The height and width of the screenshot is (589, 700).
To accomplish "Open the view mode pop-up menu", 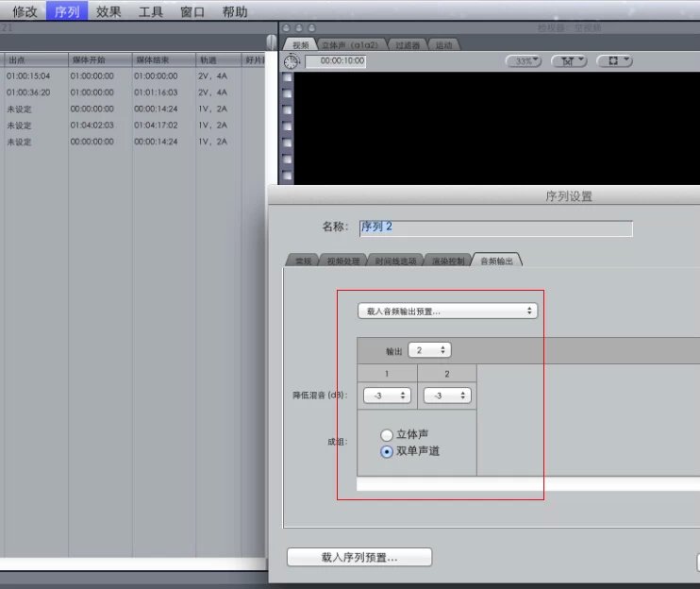I will point(614,60).
